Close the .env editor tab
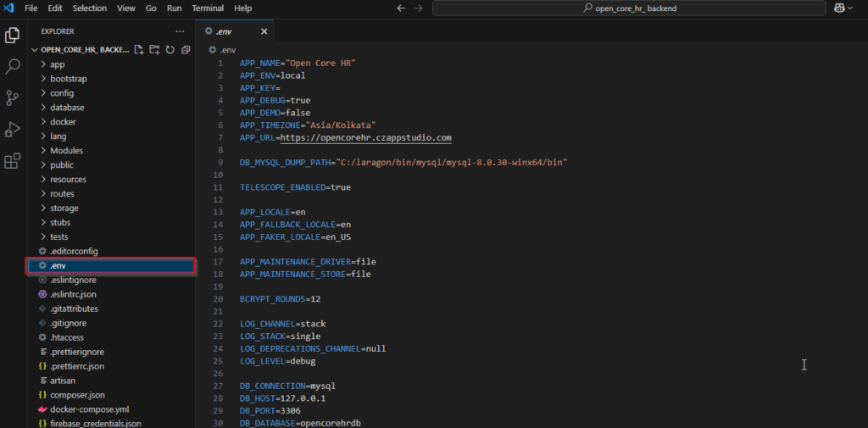Screen dimensions: 868x428 (x=264, y=31)
